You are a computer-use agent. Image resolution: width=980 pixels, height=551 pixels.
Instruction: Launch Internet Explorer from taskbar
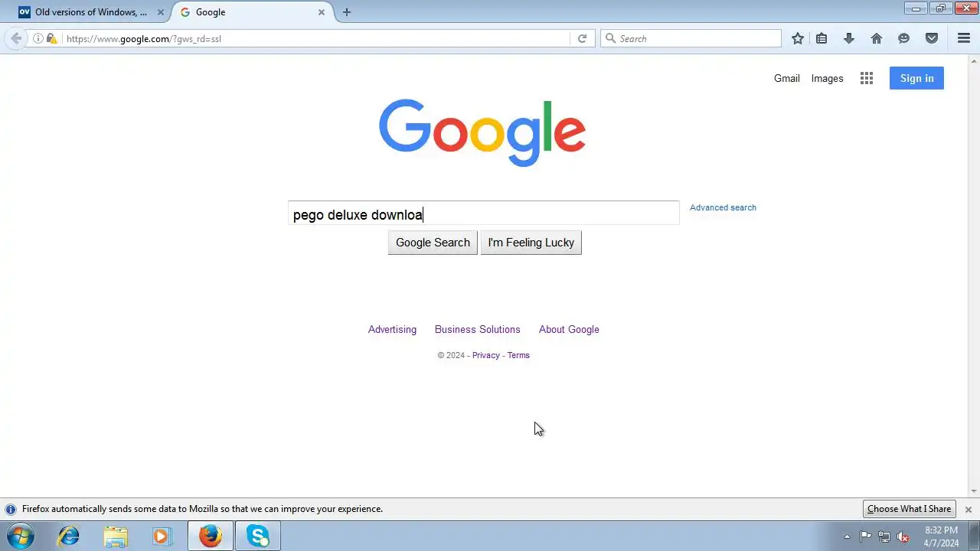pyautogui.click(x=69, y=536)
